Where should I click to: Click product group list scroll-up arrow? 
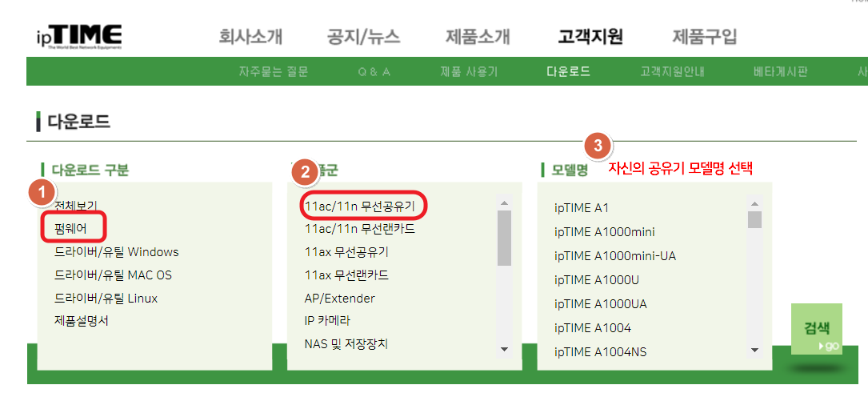tap(504, 202)
